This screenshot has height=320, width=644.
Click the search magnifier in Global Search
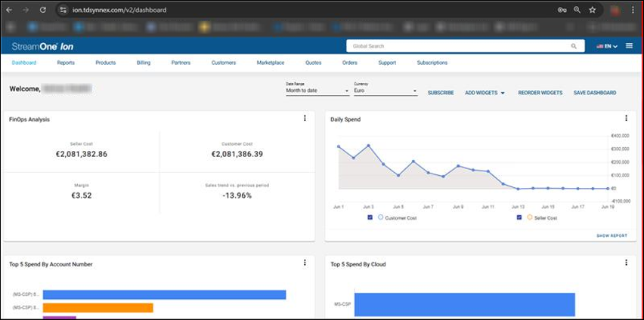(x=574, y=46)
